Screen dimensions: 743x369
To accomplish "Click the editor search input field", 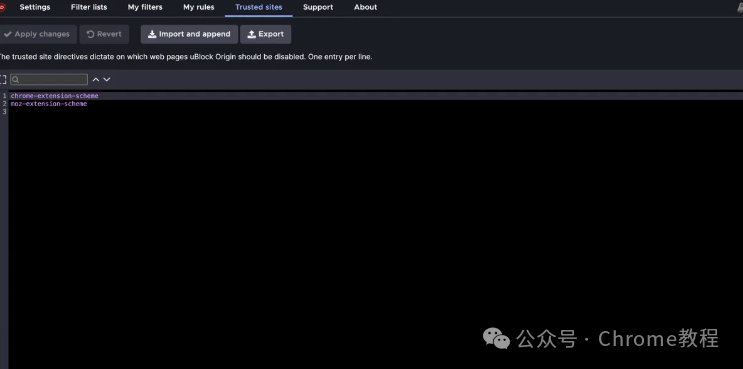I will coord(49,79).
